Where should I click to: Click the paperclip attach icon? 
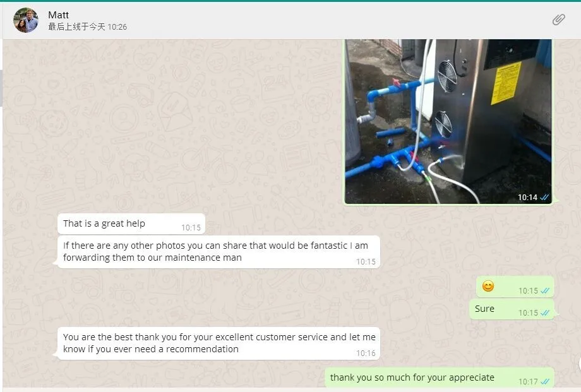point(558,20)
